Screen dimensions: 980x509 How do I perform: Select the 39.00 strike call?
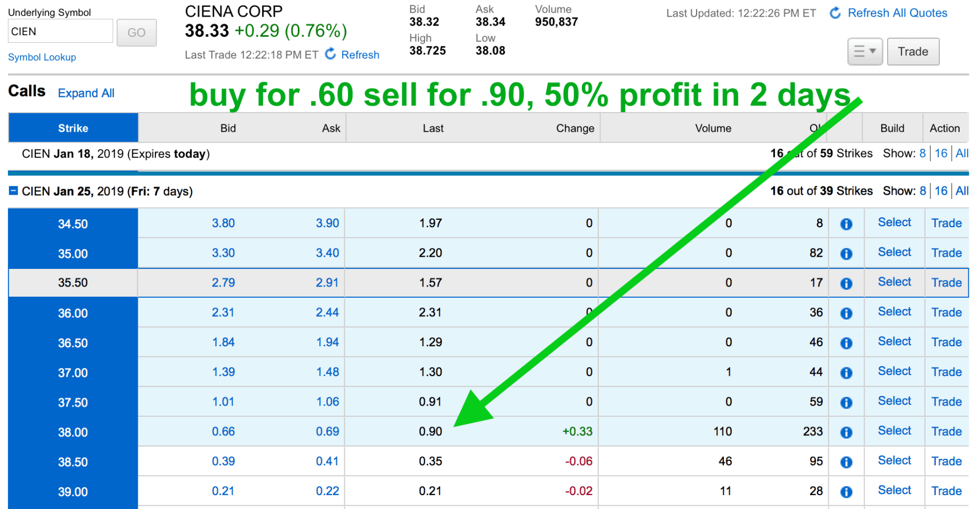(x=895, y=490)
